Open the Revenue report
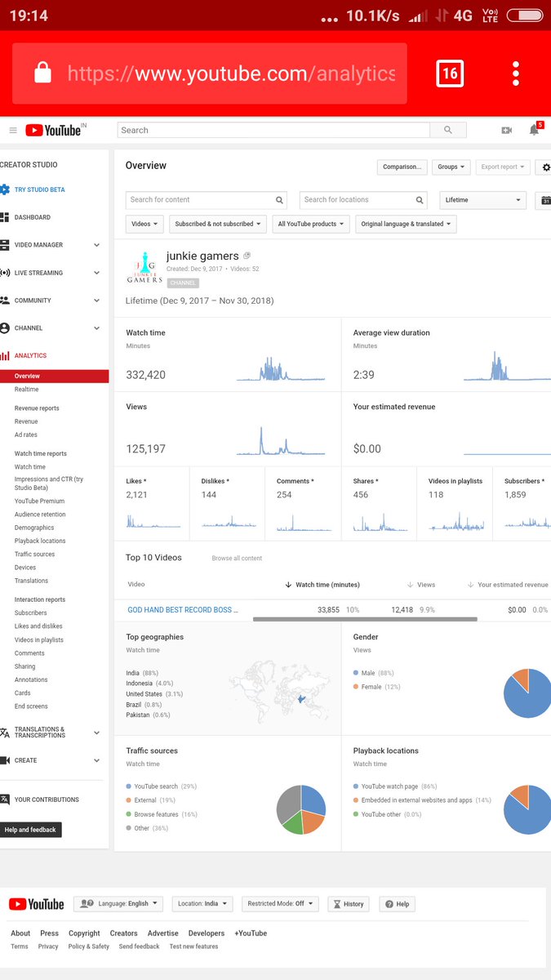This screenshot has height=980, width=551. (26, 421)
